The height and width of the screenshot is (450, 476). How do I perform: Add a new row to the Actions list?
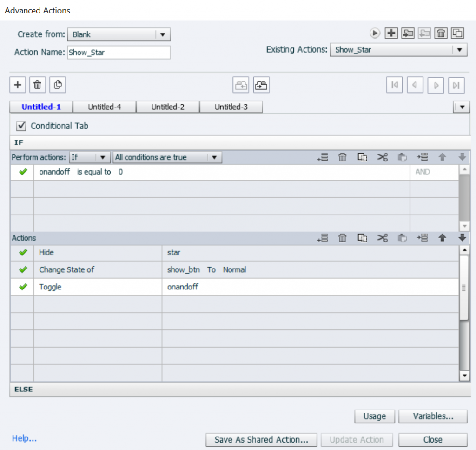click(323, 238)
